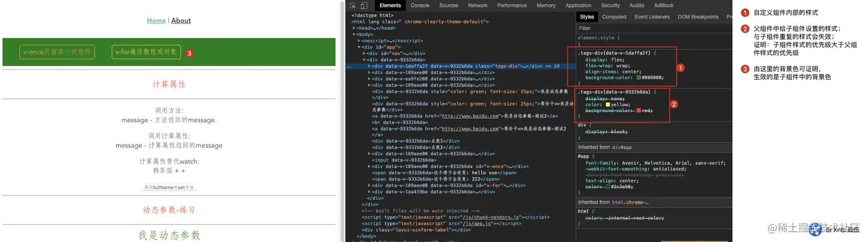The width and height of the screenshot is (868, 242).
Task: Open the Security tab
Action: (610, 5)
